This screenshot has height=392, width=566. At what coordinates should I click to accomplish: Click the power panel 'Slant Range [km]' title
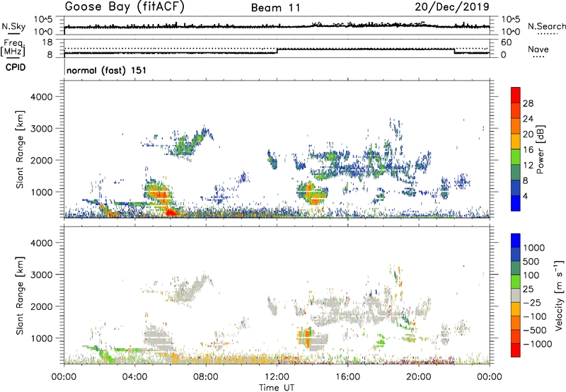pos(20,149)
